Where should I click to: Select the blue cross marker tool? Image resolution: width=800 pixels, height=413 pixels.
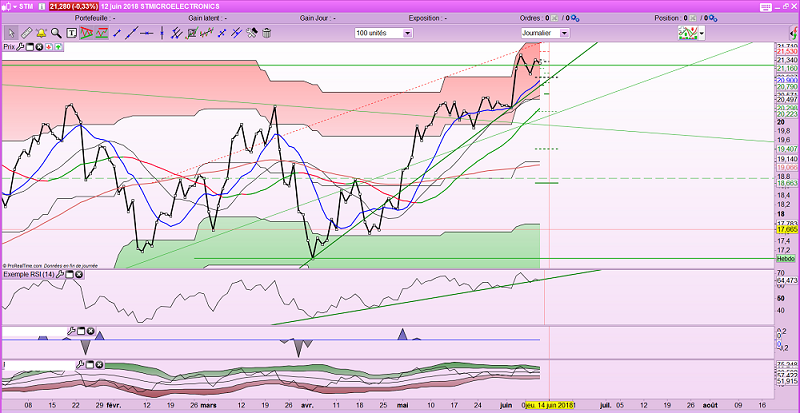click(222, 33)
